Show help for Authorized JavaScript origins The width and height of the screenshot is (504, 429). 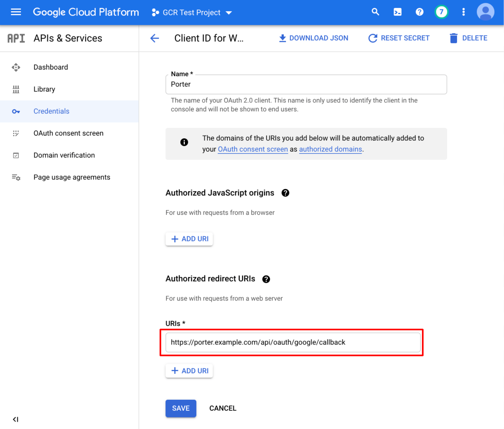(285, 193)
